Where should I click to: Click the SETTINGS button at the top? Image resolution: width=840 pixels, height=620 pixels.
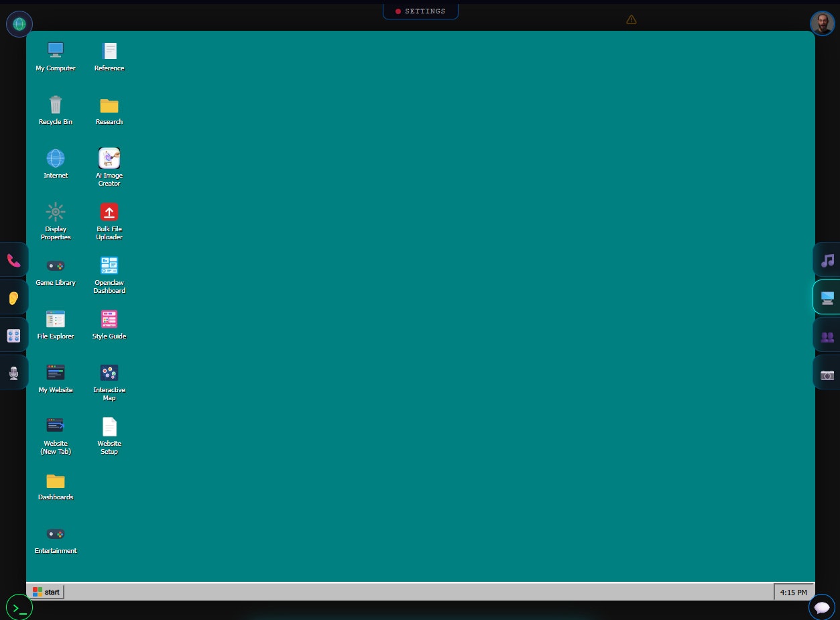[x=420, y=11]
